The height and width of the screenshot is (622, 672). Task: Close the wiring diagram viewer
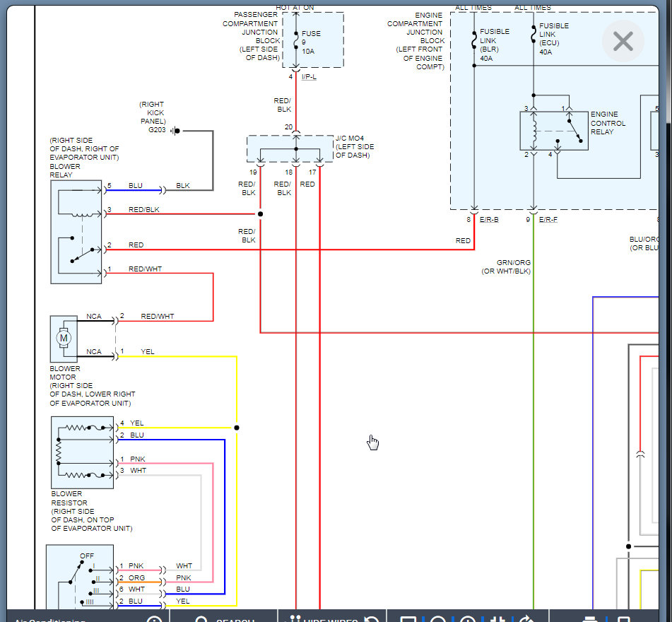pyautogui.click(x=623, y=42)
